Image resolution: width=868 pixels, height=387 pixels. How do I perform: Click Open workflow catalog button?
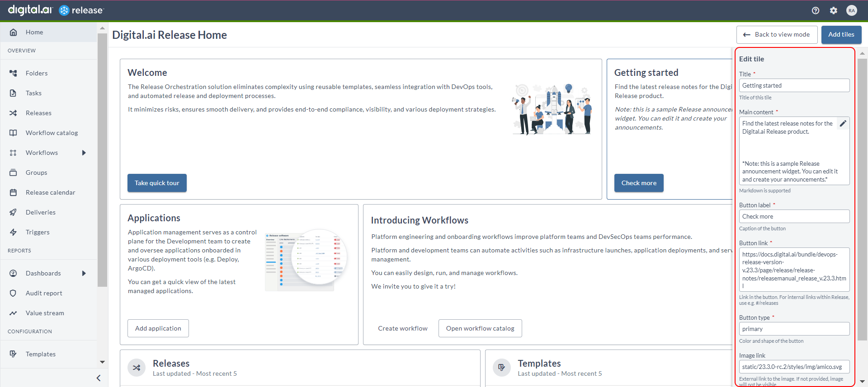(480, 328)
